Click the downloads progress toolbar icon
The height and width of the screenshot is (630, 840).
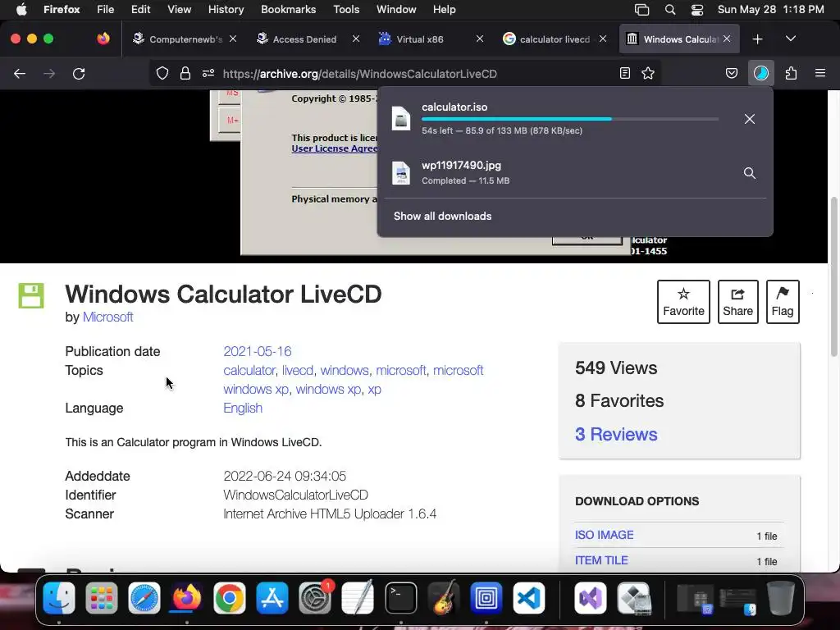pyautogui.click(x=761, y=73)
